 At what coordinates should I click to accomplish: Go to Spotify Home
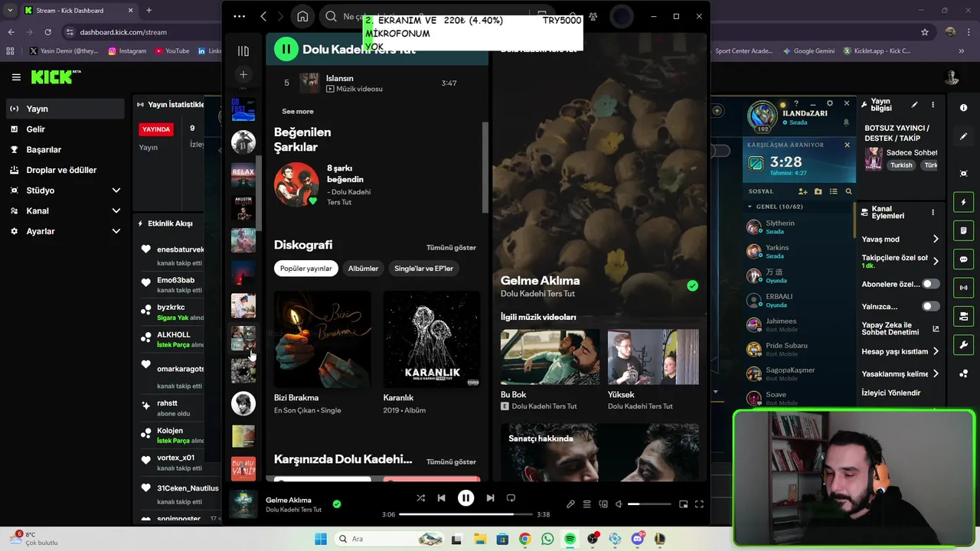coord(302,16)
